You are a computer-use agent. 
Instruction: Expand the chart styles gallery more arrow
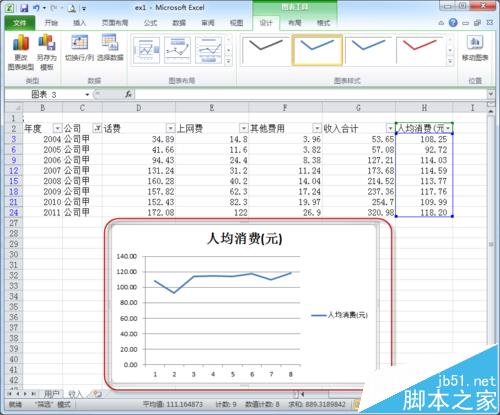click(450, 62)
